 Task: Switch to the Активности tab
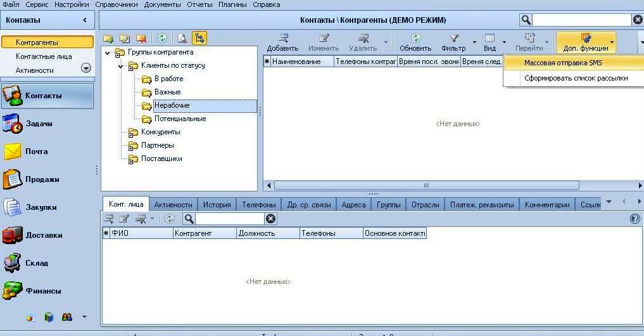(174, 204)
